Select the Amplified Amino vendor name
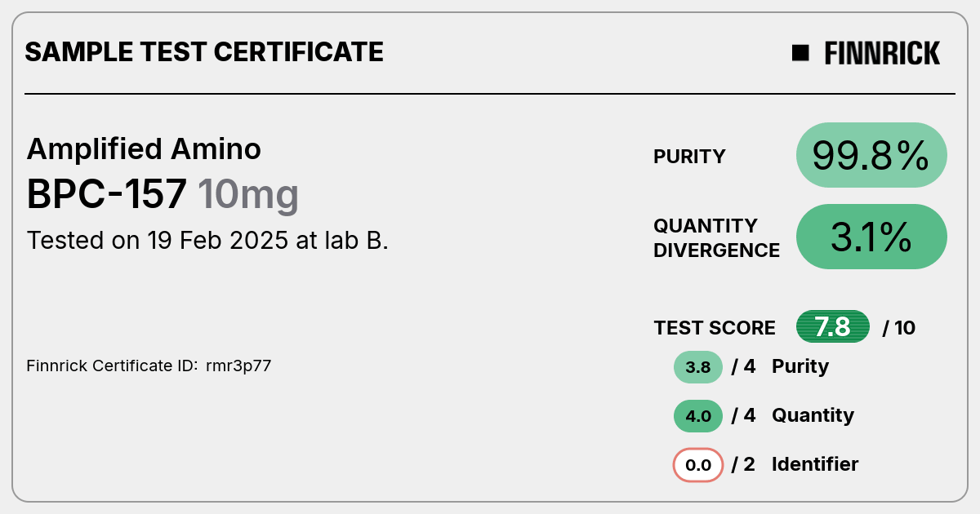Screen dimensions: 980x514 tap(144, 148)
